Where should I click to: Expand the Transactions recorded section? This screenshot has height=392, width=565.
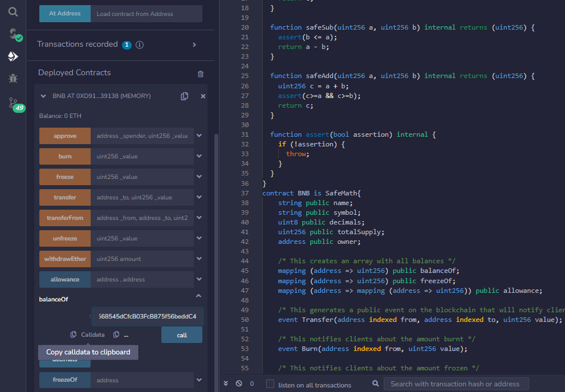pyautogui.click(x=194, y=44)
